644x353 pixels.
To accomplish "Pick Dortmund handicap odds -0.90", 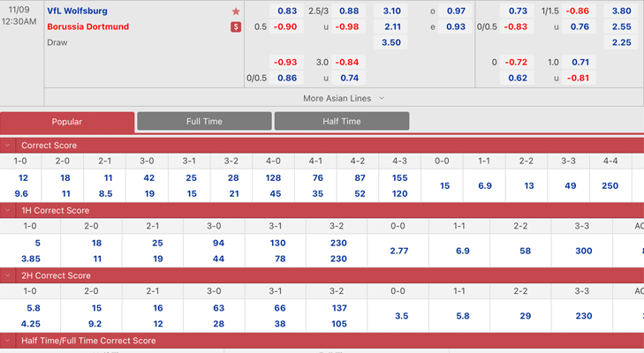I will (285, 27).
